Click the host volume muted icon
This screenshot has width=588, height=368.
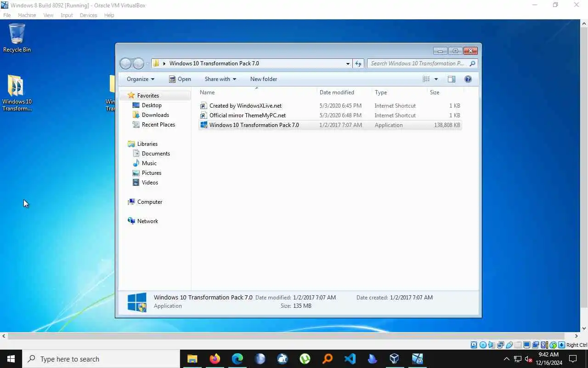[x=529, y=359]
